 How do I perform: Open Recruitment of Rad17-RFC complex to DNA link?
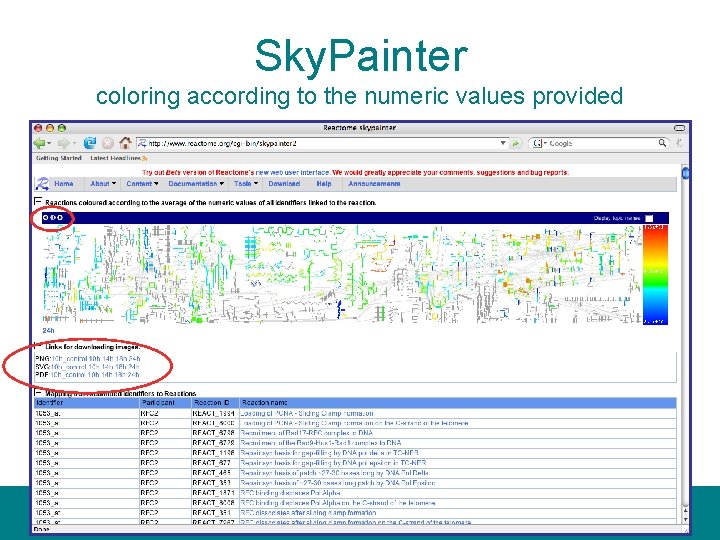point(307,433)
